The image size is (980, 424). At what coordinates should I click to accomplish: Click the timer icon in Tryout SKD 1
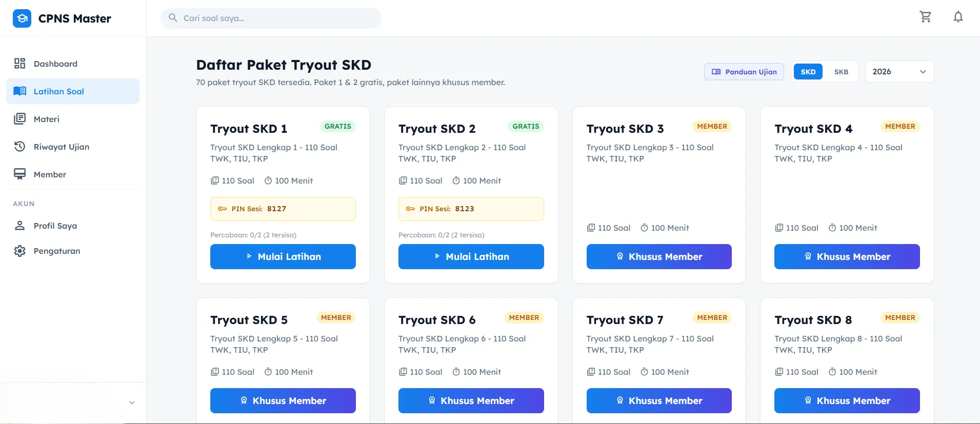(268, 180)
